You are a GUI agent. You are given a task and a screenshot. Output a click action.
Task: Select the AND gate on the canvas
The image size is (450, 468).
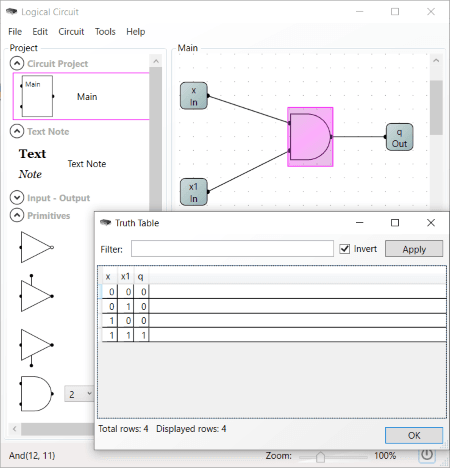coord(310,137)
